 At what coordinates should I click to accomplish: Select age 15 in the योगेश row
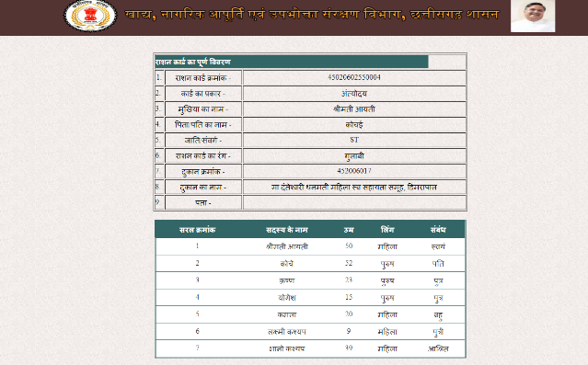[x=349, y=297]
